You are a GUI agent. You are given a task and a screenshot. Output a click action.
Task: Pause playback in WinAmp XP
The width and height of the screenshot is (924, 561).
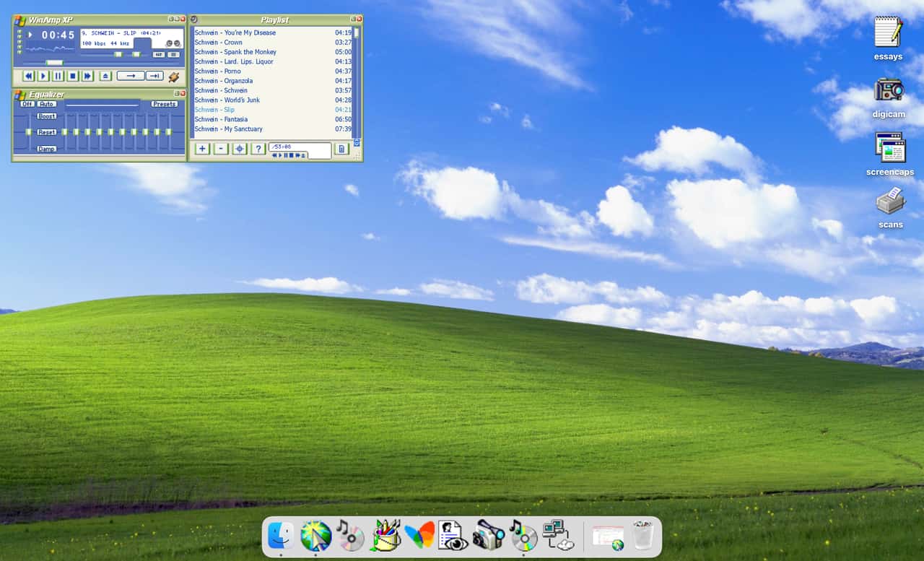point(58,76)
